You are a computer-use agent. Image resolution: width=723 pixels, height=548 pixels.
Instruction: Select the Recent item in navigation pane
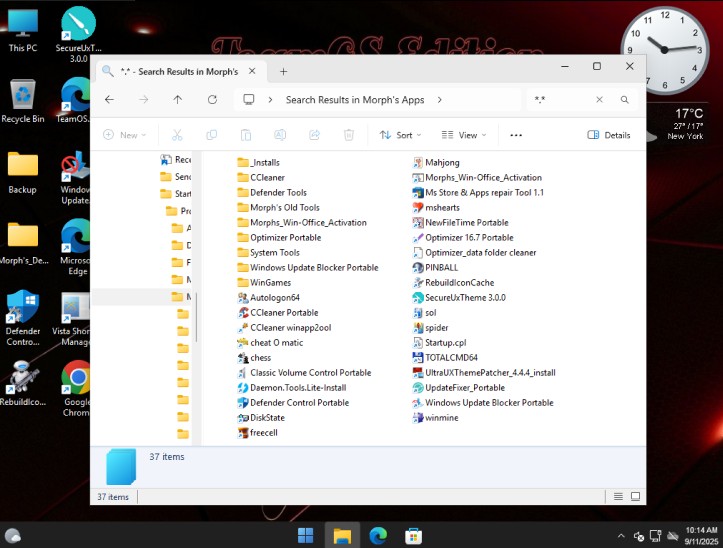tap(176, 160)
